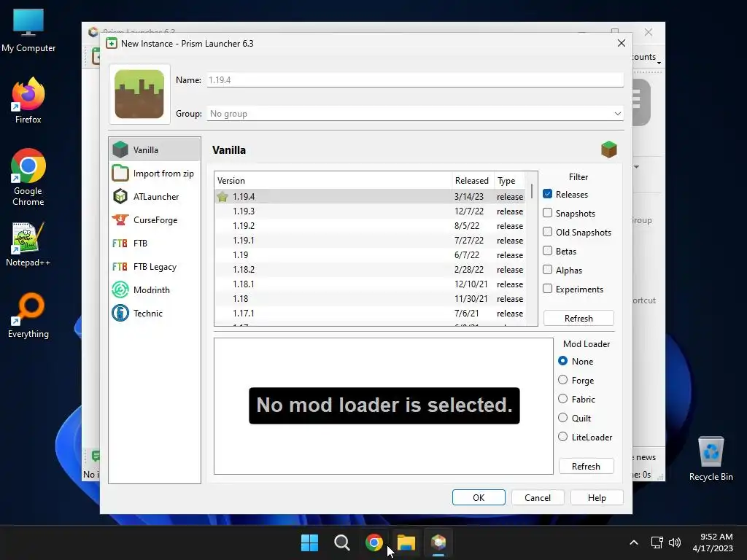Open the CurseForge modpack browser

pyautogui.click(x=155, y=220)
